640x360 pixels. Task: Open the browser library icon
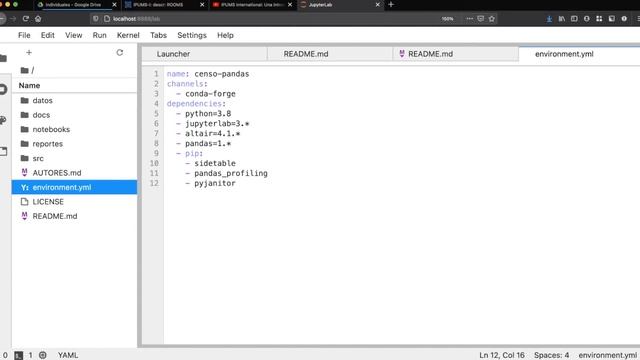point(562,19)
